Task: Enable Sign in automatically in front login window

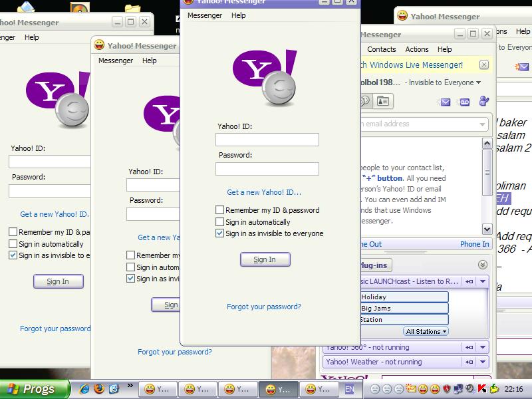Action: [x=219, y=222]
